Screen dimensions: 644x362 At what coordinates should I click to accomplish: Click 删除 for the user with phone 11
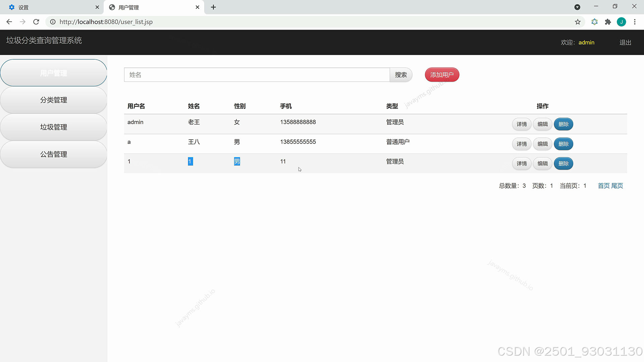tap(563, 164)
